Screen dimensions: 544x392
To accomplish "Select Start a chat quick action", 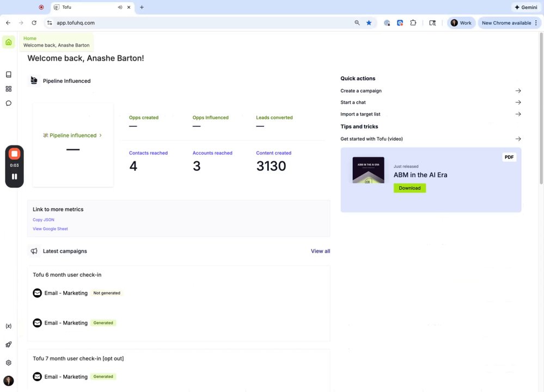I will 353,102.
